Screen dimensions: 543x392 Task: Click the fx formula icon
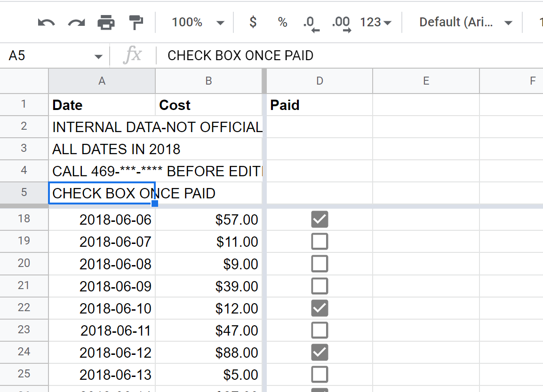pos(133,55)
